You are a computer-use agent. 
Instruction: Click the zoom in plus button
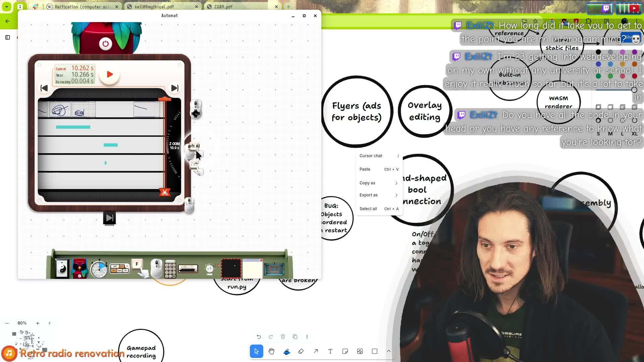coord(38,323)
